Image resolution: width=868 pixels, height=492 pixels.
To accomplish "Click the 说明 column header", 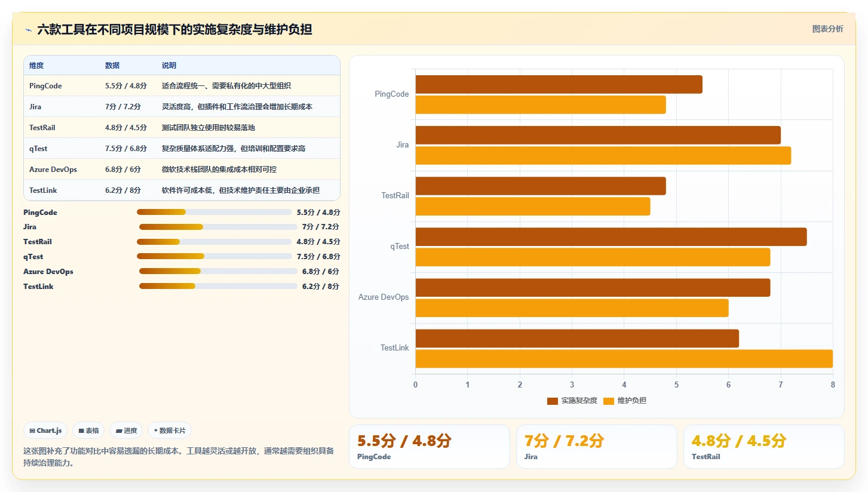I will [169, 66].
